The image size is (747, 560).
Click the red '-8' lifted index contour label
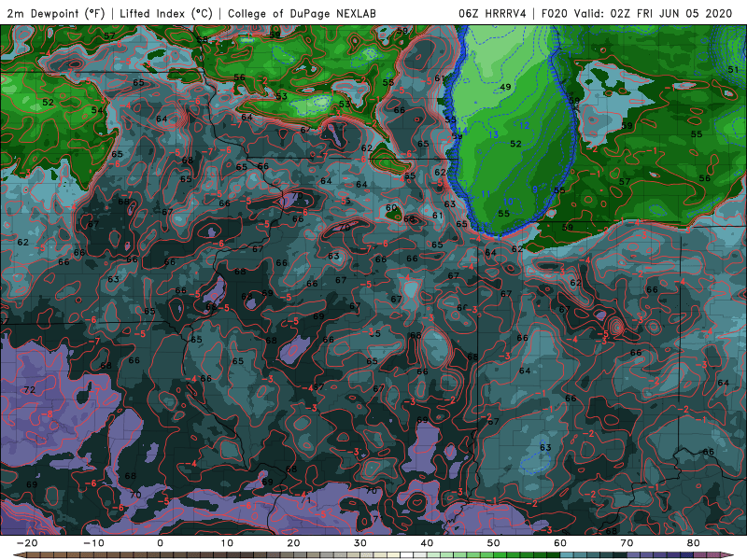pyautogui.click(x=49, y=414)
